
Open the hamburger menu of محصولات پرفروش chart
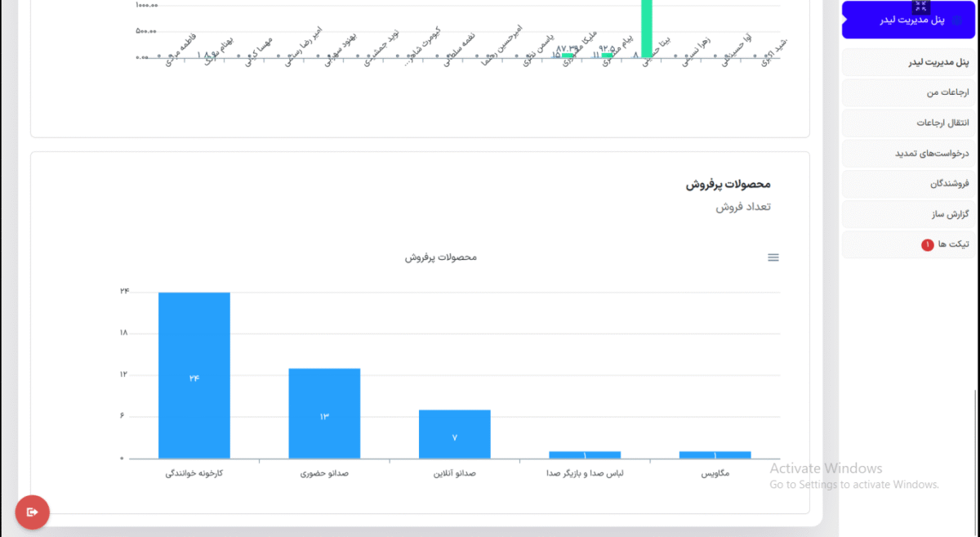coord(773,257)
